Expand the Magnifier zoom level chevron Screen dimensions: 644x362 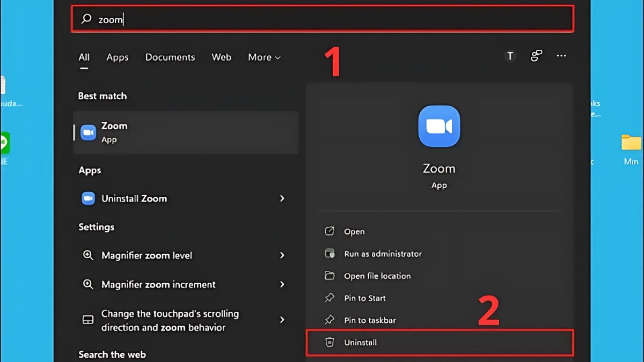pos(282,255)
